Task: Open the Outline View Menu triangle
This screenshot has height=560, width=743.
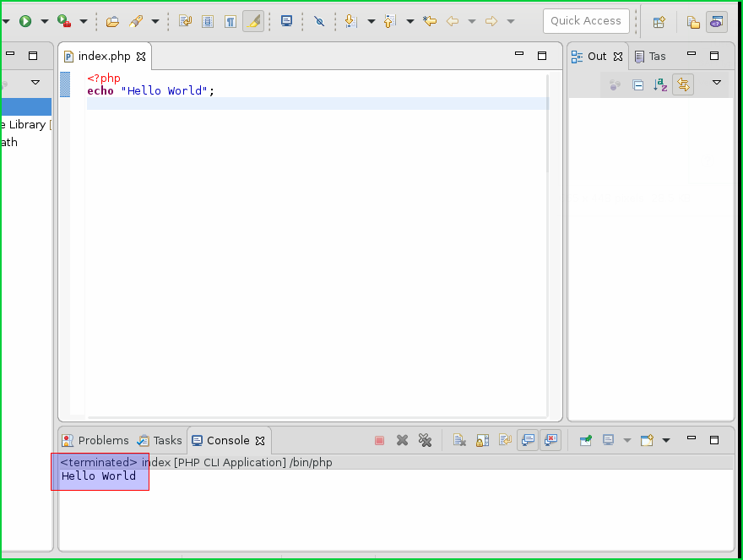Action: click(717, 83)
